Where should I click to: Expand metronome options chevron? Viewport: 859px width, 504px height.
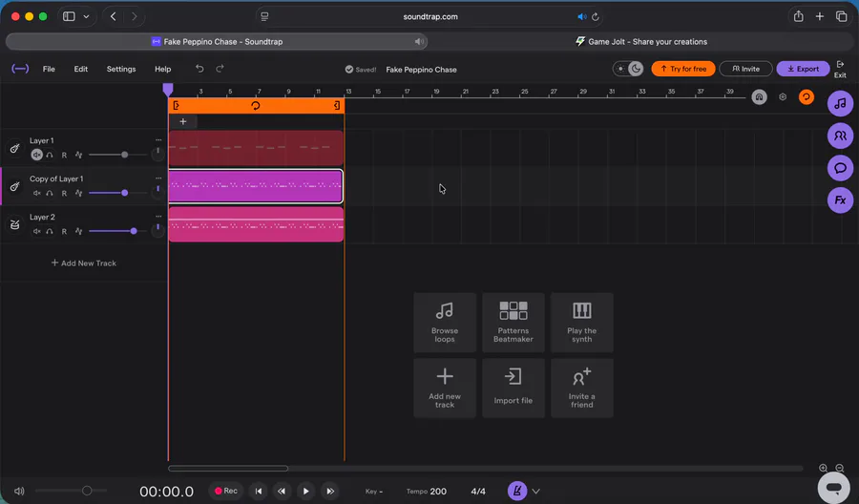535,492
